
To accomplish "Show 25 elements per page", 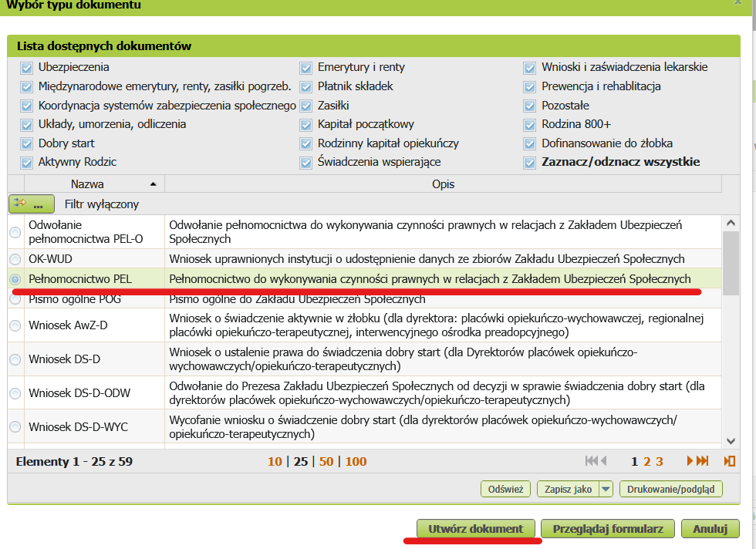I will (301, 461).
